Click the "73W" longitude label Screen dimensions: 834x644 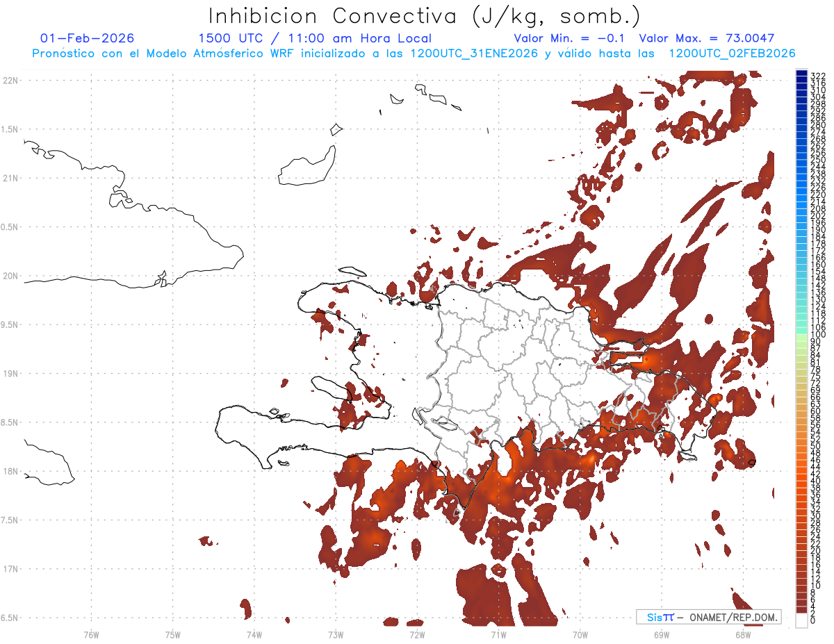coord(336,634)
